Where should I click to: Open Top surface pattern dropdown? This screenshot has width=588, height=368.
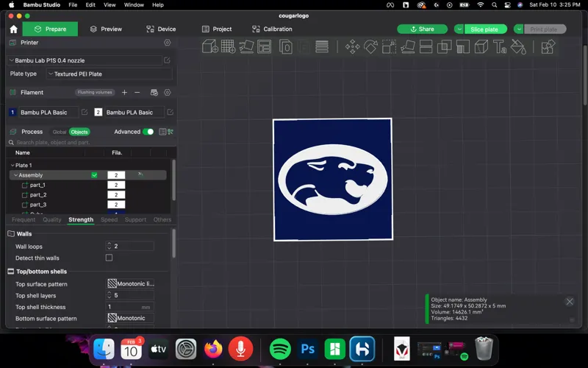point(131,284)
